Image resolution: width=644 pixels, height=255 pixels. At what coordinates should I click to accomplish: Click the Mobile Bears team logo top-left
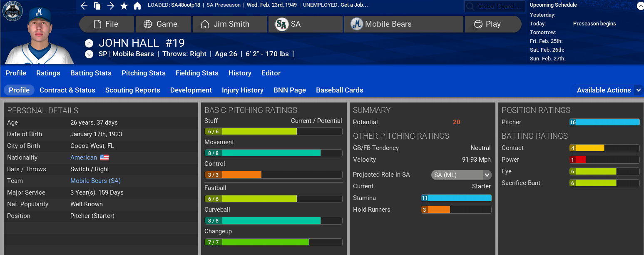12,12
